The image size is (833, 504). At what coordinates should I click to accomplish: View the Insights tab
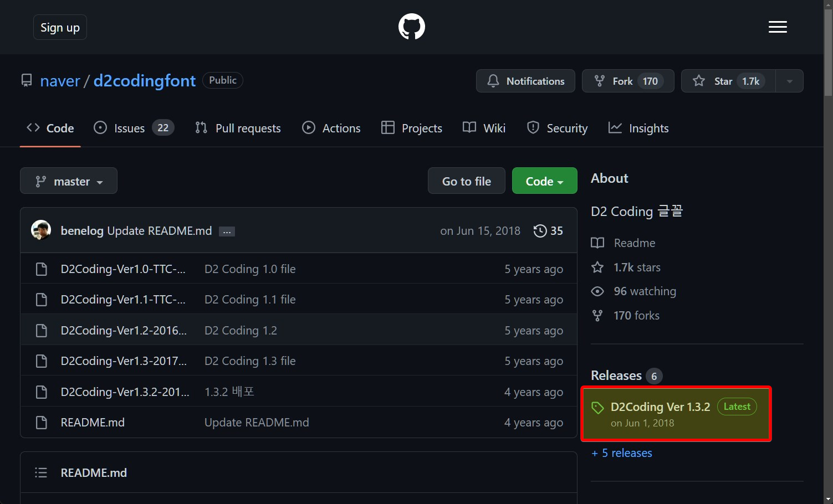(x=638, y=128)
